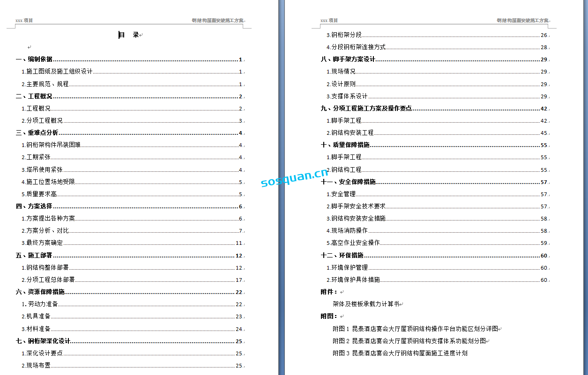
Task: Jump to 三、重难点分析 section
Action: pos(37,133)
